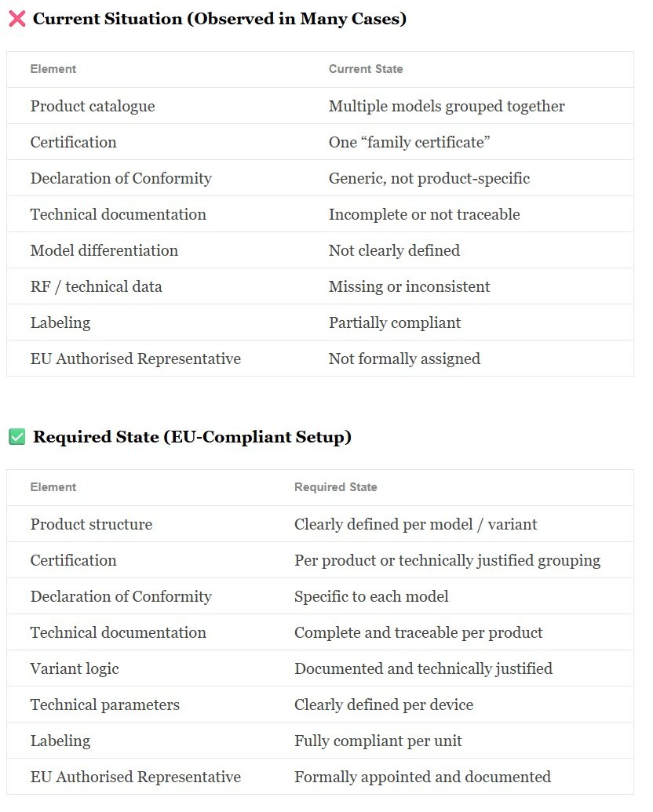This screenshot has width=653, height=812.
Task: Select the "Model differentiation" row label
Action: pos(104,250)
